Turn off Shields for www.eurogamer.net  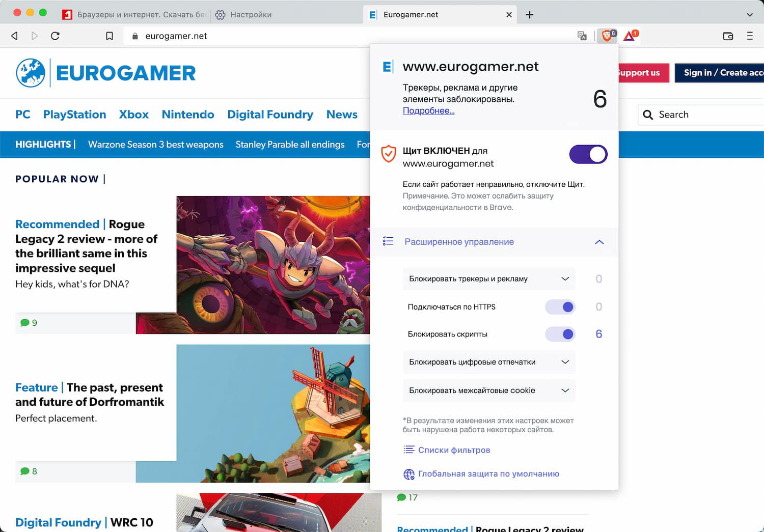(x=588, y=154)
